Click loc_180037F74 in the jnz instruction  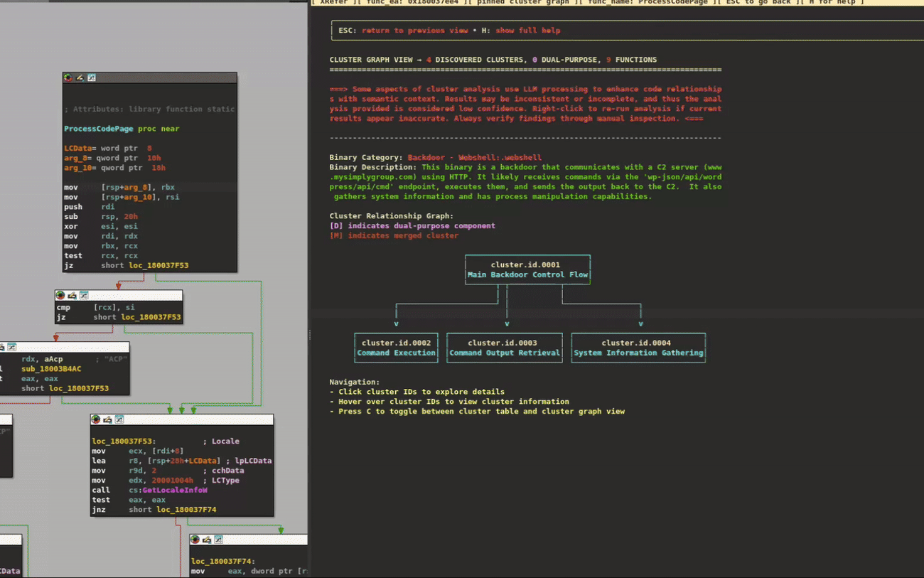[x=186, y=510]
